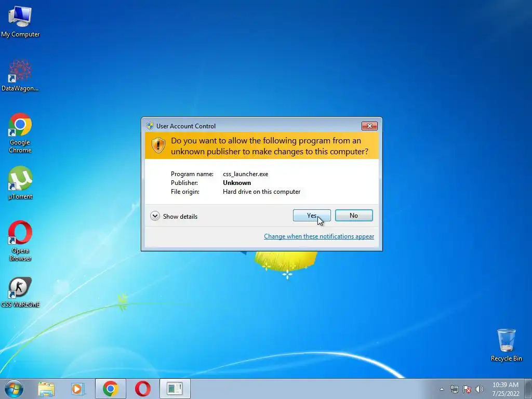Click the last running program taskbar icon
The width and height of the screenshot is (532, 399).
(175, 389)
